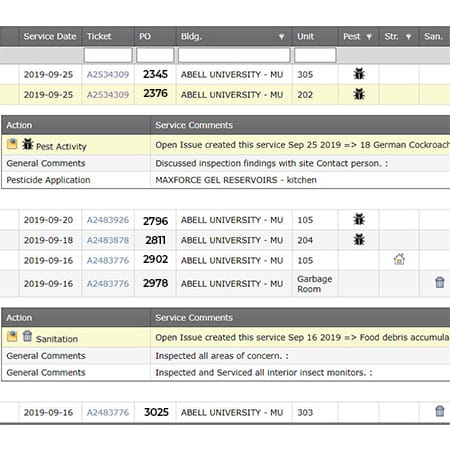Focus the Unit filter text box
The height and width of the screenshot is (450, 450).
(x=315, y=55)
